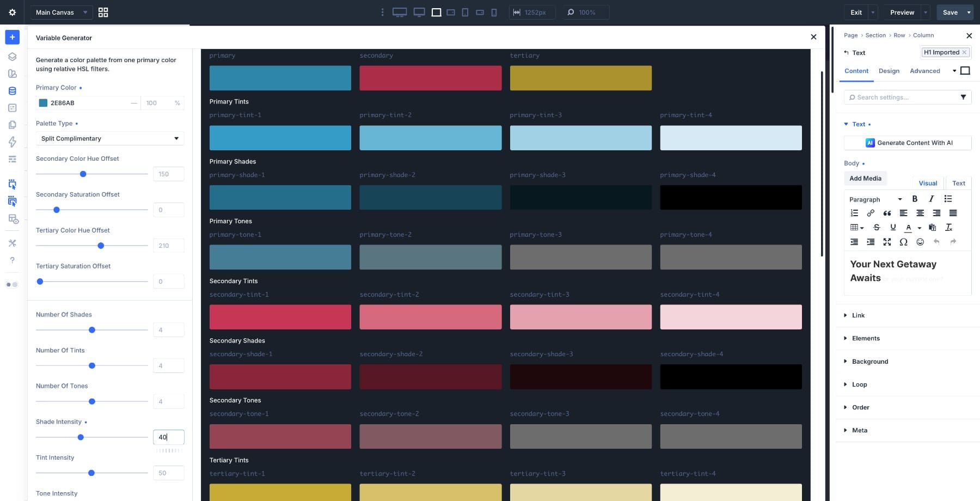Open the Variable Manager database icon
The image size is (980, 501).
coord(12,91)
